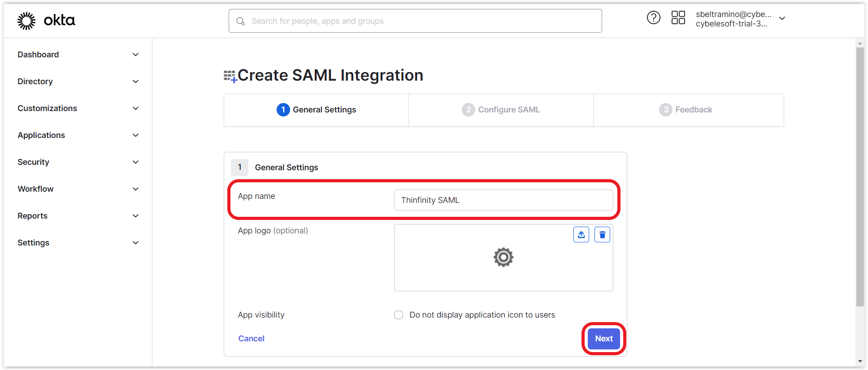
Task: Click the Next button
Action: tap(603, 339)
